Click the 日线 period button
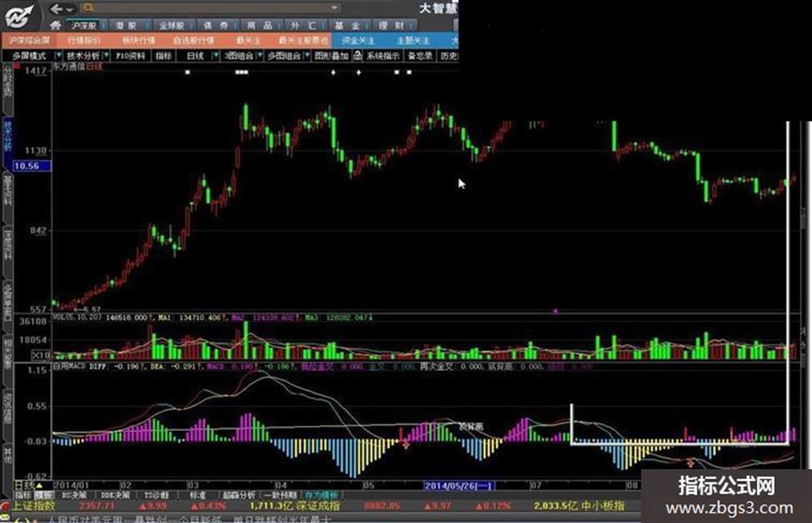 [x=195, y=56]
